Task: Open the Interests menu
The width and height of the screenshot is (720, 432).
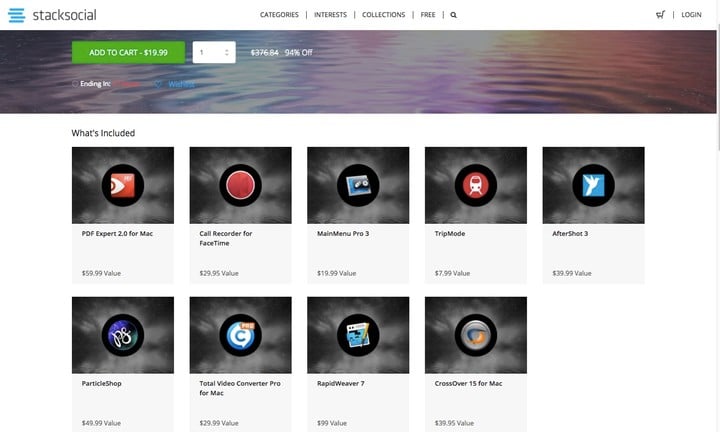Action: [x=330, y=15]
